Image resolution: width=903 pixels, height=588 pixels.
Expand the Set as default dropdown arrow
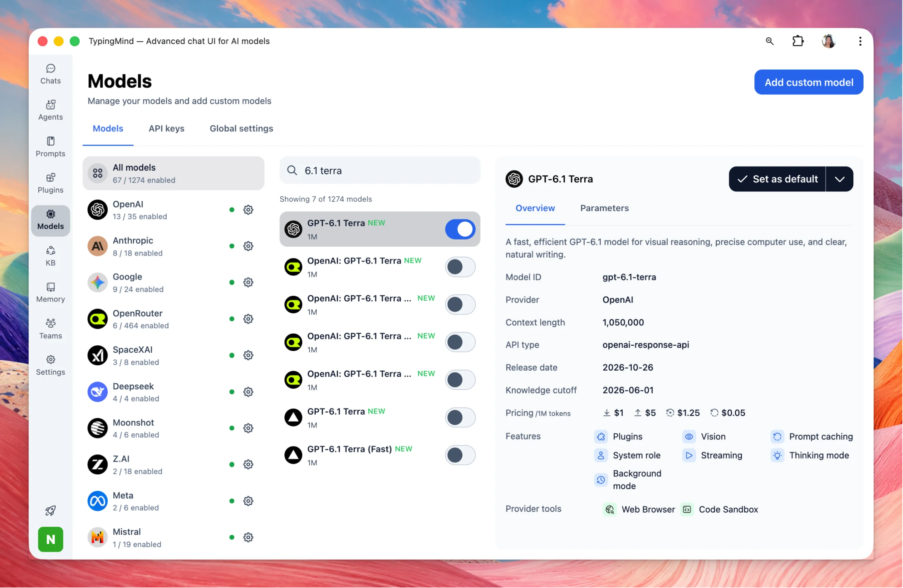(x=840, y=179)
